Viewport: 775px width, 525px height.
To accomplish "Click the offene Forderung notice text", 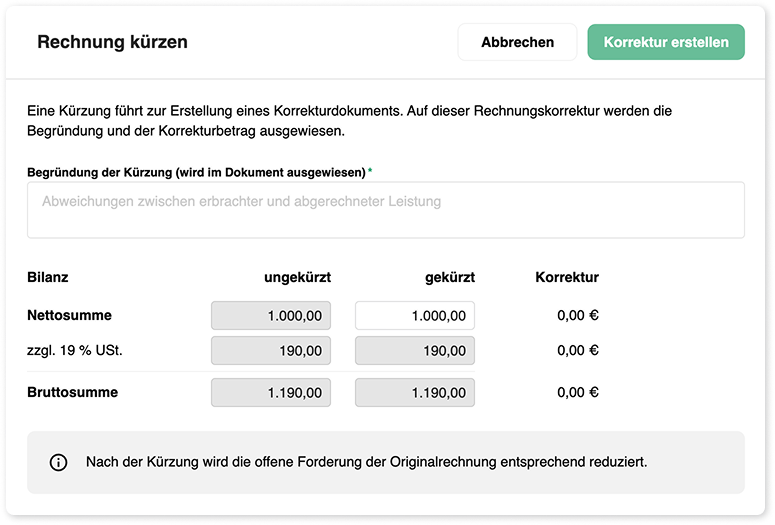I will (367, 462).
